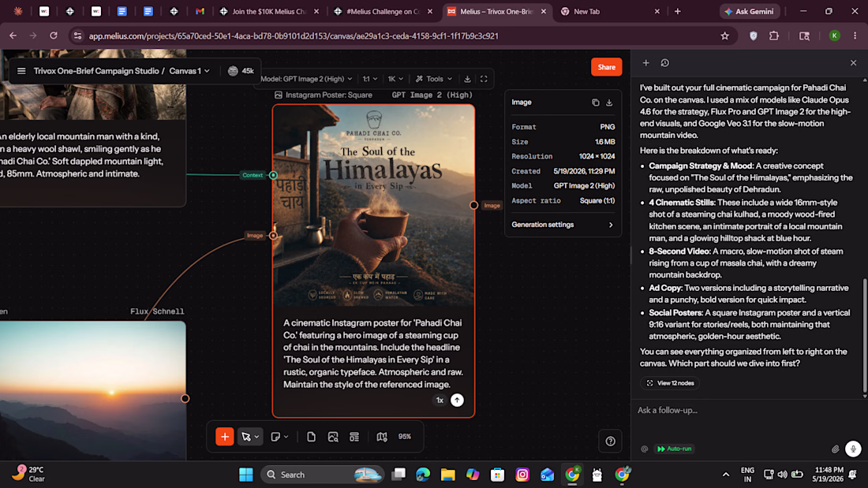Expand the Canvas 1 dropdown
Image resolution: width=868 pixels, height=488 pixels.
(190, 71)
